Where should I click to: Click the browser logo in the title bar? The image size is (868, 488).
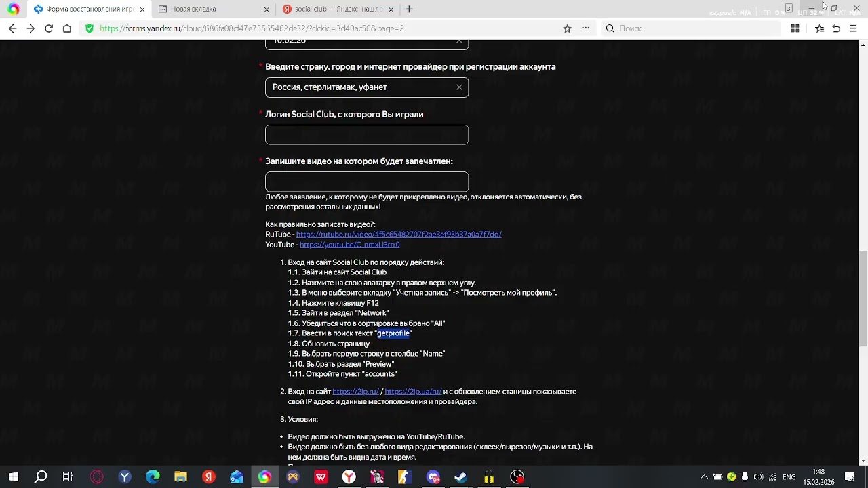[14, 9]
